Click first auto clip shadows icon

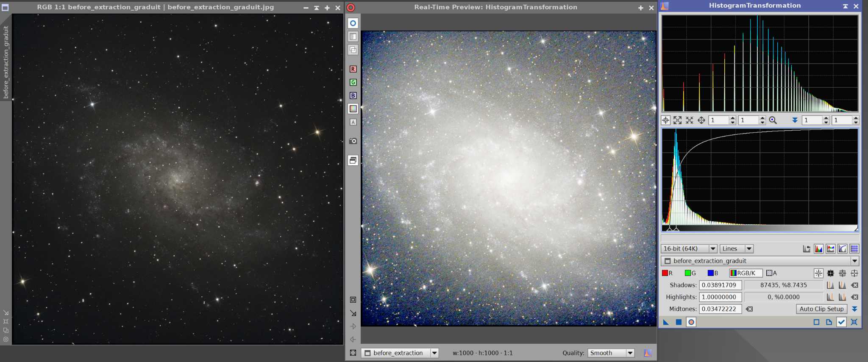[x=830, y=285]
